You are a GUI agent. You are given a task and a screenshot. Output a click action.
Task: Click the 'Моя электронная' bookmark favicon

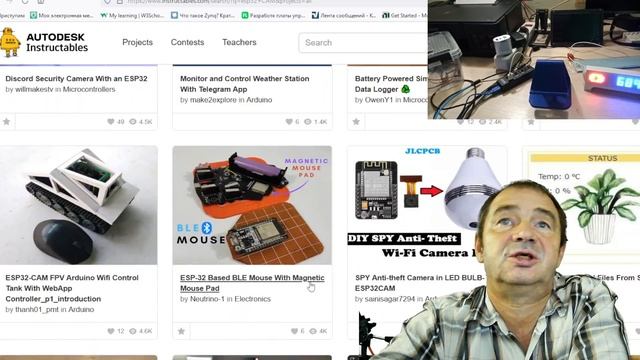(33, 16)
